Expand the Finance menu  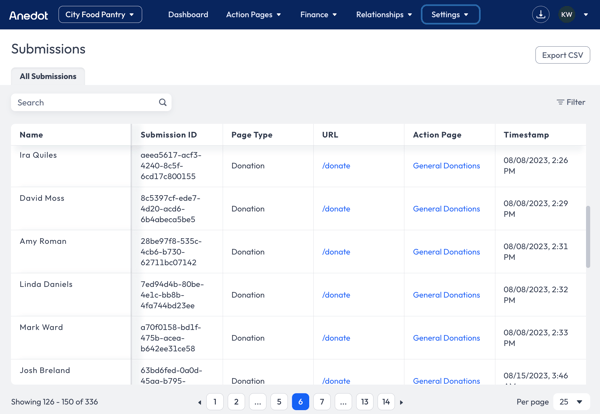[318, 15]
